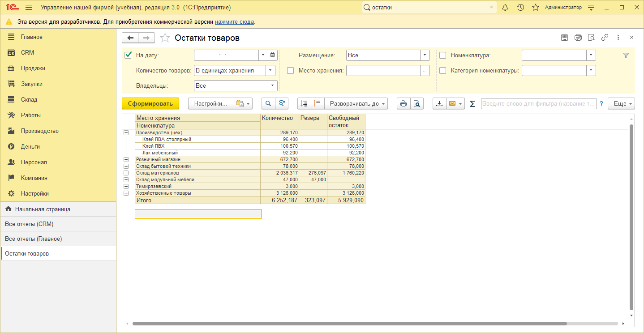Click the question mark help icon
Image resolution: width=644 pixels, height=333 pixels.
[x=601, y=103]
